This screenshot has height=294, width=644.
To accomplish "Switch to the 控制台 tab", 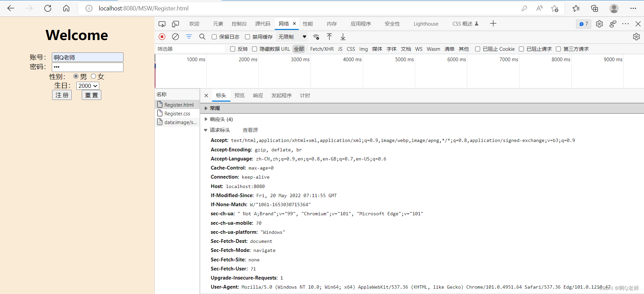I will [x=239, y=24].
